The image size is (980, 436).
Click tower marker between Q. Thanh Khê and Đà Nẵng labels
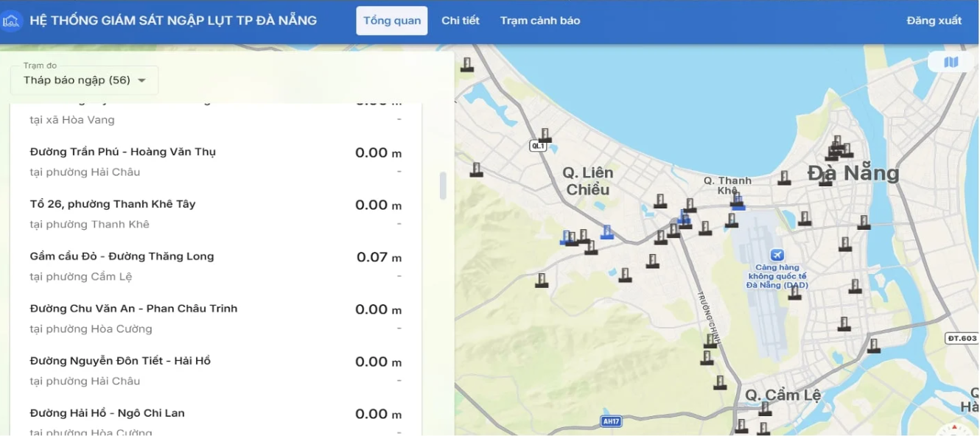(x=784, y=177)
